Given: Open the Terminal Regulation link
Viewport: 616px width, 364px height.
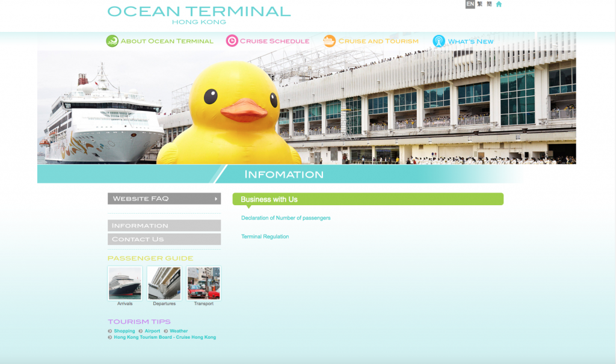Looking at the screenshot, I should coord(265,236).
